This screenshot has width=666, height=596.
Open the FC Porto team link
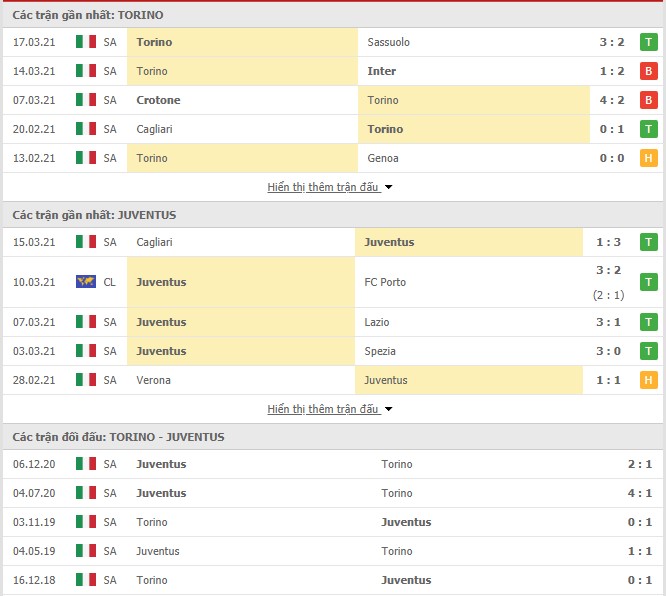[385, 282]
